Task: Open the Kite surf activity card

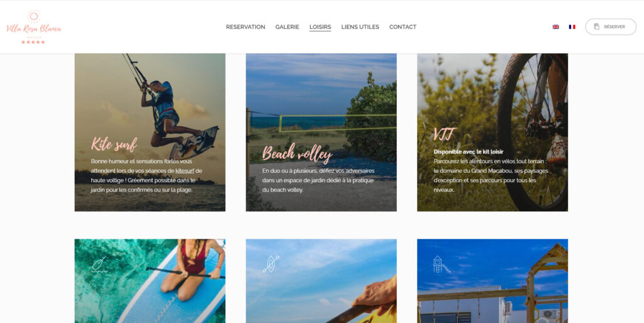Action: tap(150, 132)
